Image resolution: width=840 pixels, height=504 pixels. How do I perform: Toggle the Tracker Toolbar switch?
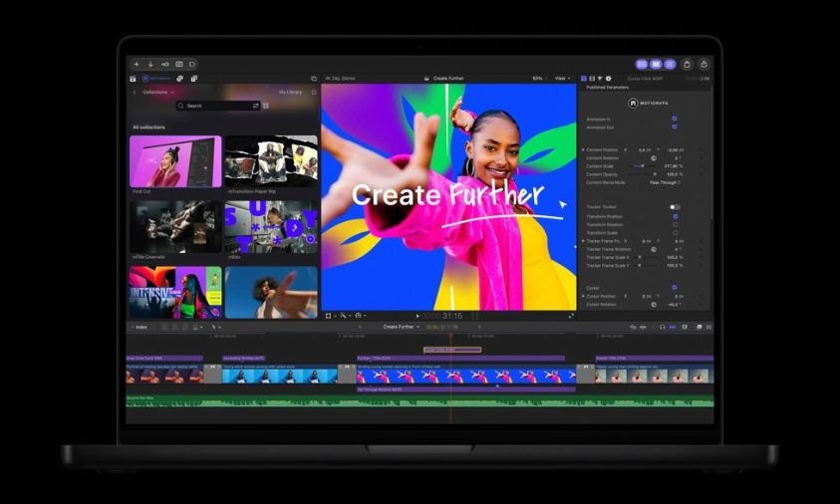[x=675, y=207]
